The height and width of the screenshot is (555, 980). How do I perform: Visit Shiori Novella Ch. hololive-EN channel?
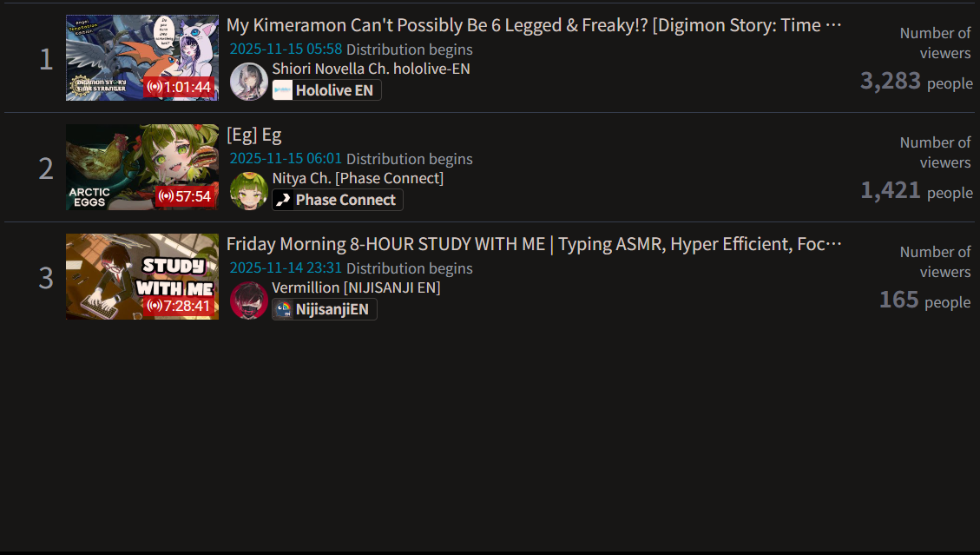371,69
